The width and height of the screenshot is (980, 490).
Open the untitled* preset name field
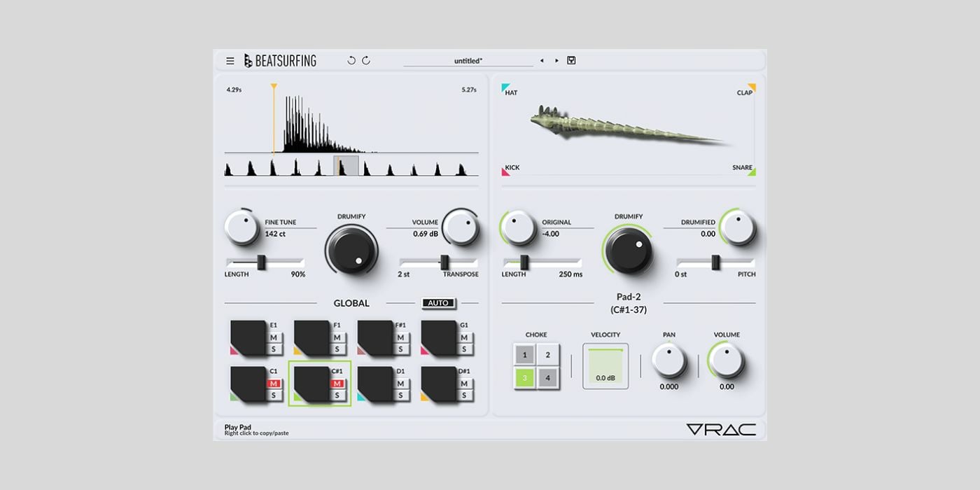[x=468, y=61]
